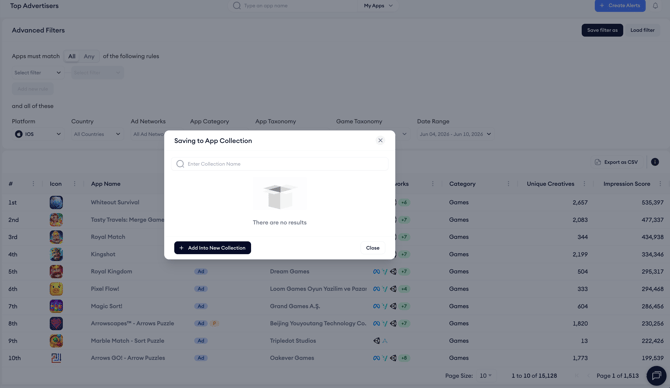Click the Kingshot app name
This screenshot has width=670, height=388.
click(103, 254)
